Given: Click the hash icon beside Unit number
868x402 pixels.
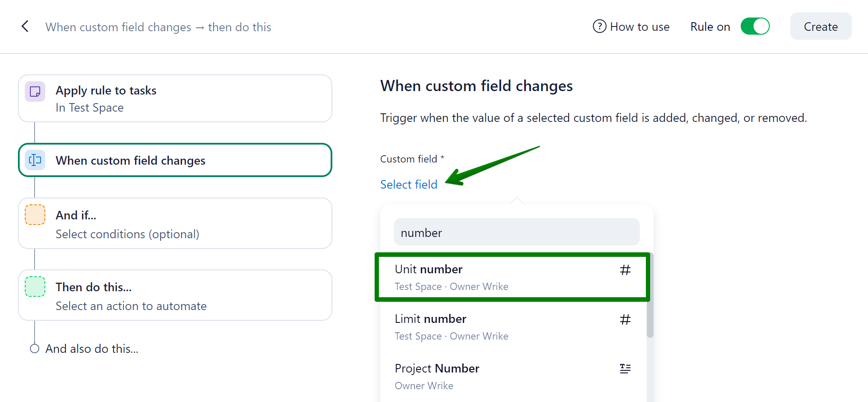Looking at the screenshot, I should (x=625, y=270).
